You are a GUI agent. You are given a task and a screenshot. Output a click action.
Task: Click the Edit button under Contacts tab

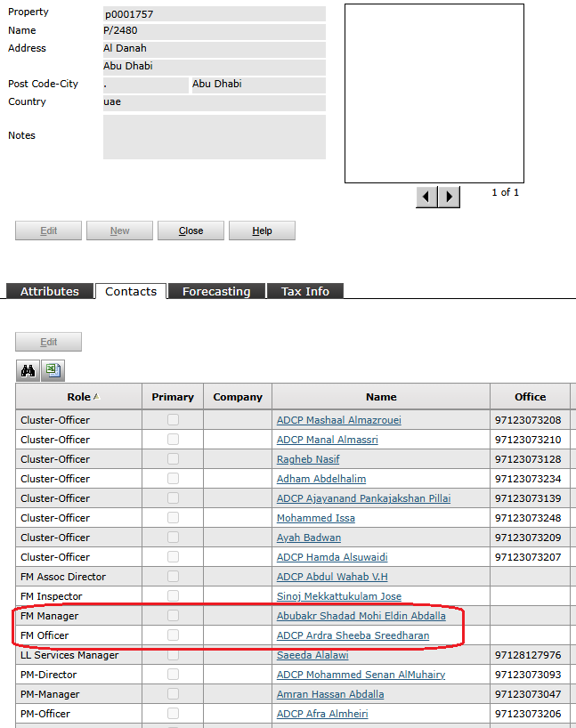pos(48,342)
